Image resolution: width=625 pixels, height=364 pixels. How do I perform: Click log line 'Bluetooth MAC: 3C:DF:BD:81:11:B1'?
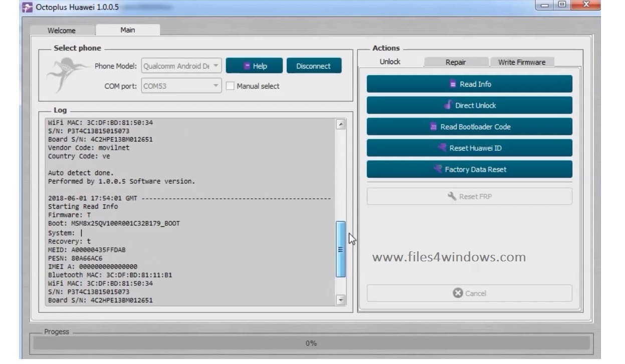click(110, 275)
